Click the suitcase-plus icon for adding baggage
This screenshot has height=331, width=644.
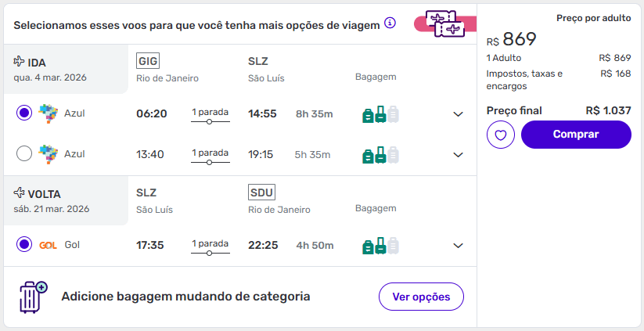[x=33, y=297]
